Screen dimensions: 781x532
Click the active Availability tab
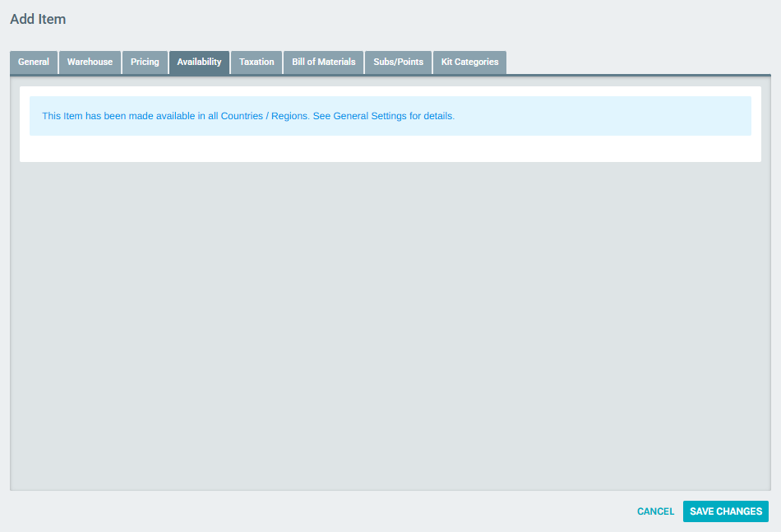pyautogui.click(x=199, y=62)
